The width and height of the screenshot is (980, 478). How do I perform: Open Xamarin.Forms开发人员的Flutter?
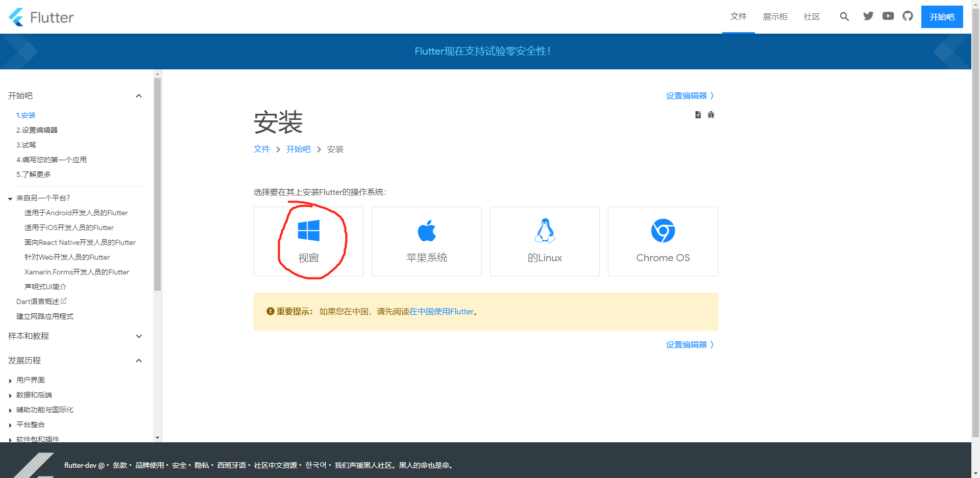click(x=77, y=272)
